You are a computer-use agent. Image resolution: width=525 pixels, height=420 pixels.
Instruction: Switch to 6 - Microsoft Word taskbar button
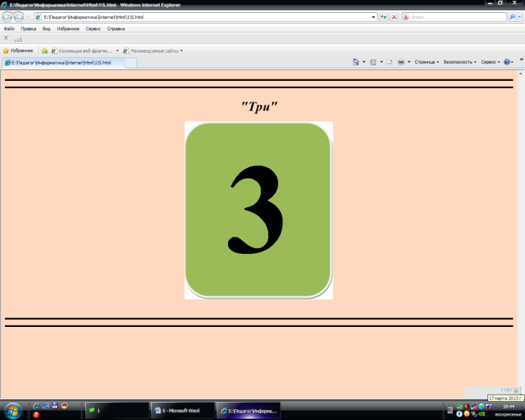(183, 411)
